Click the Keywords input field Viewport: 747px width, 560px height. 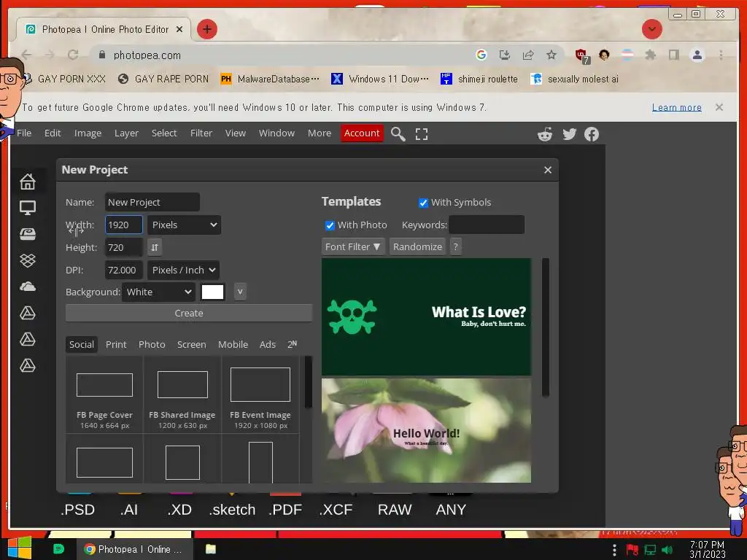pyautogui.click(x=487, y=225)
